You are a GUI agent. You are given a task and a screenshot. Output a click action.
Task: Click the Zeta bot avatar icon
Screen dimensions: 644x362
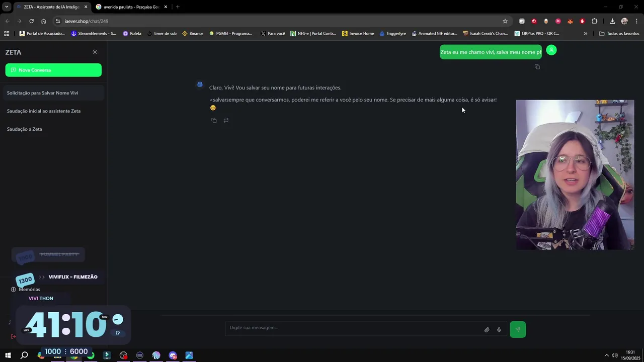[x=200, y=84]
